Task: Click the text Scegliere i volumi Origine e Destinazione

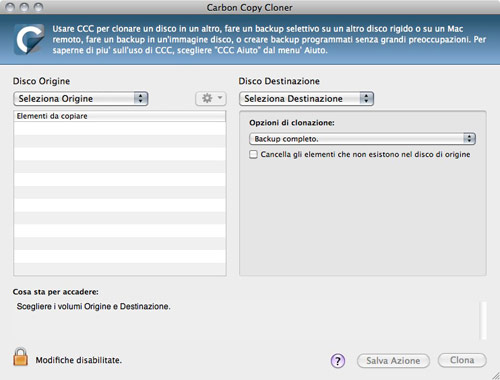Action: click(93, 306)
